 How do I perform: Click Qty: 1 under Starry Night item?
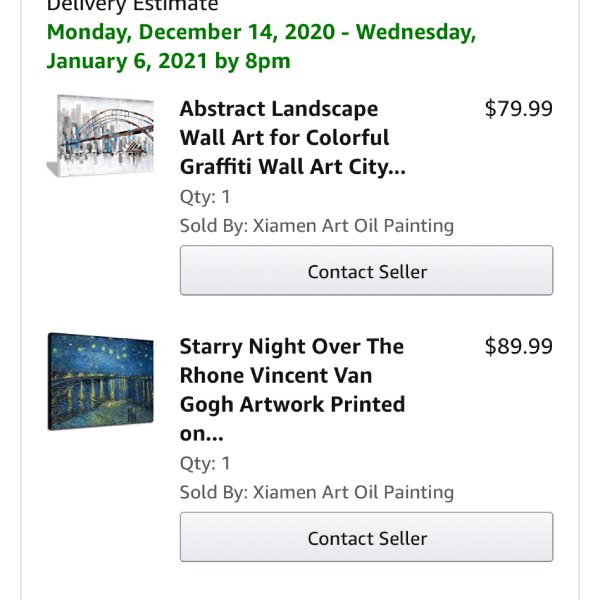pos(205,463)
